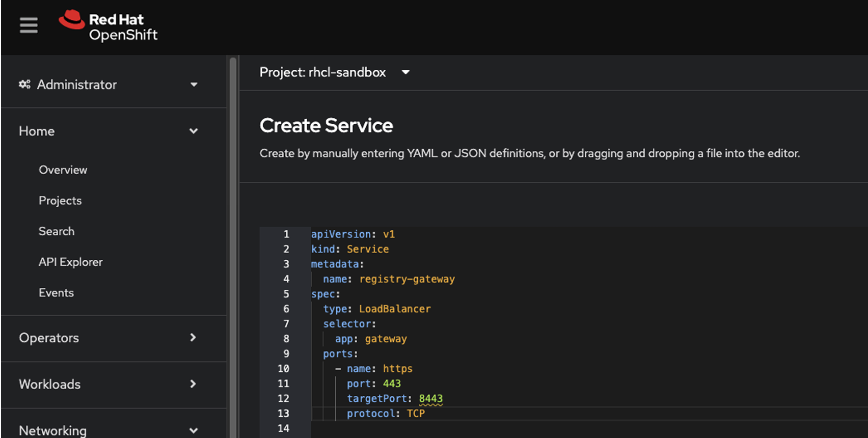Collapse the Home section chevron
This screenshot has height=438, width=868.
click(x=194, y=131)
